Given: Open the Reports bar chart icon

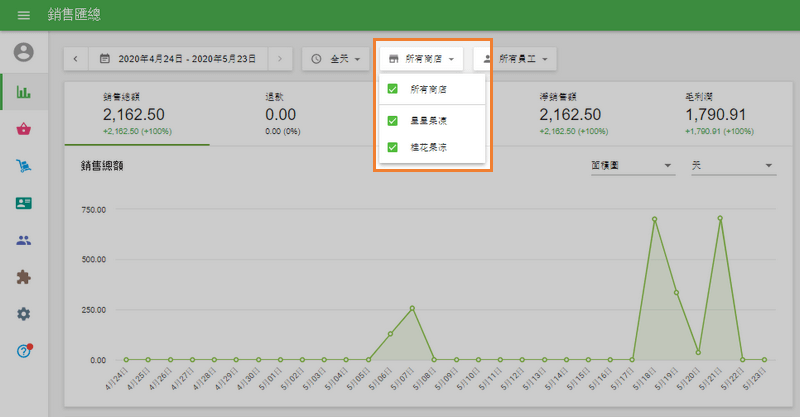Looking at the screenshot, I should [24, 92].
